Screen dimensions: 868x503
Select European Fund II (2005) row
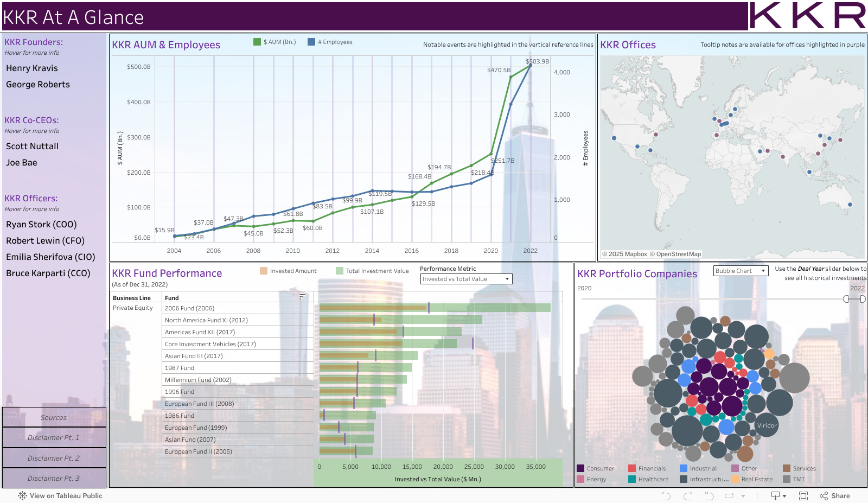pos(238,451)
